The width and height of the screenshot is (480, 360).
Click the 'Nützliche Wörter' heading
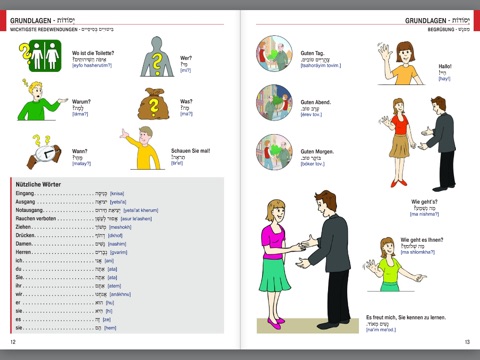tap(38, 184)
